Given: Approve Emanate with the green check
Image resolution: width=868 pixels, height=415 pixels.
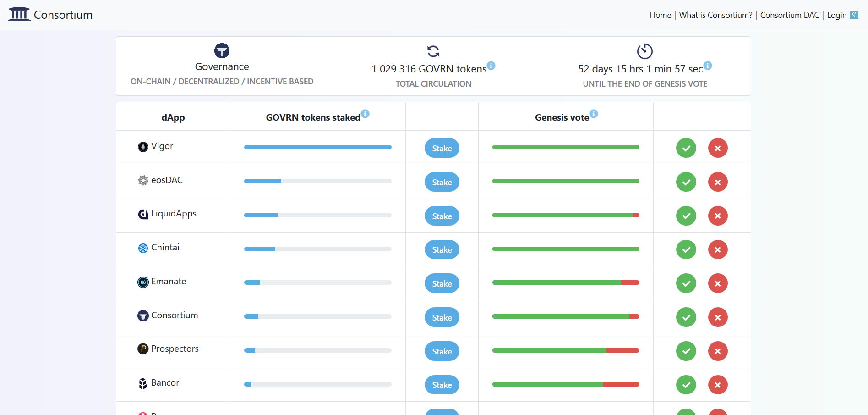Looking at the screenshot, I should click(686, 283).
